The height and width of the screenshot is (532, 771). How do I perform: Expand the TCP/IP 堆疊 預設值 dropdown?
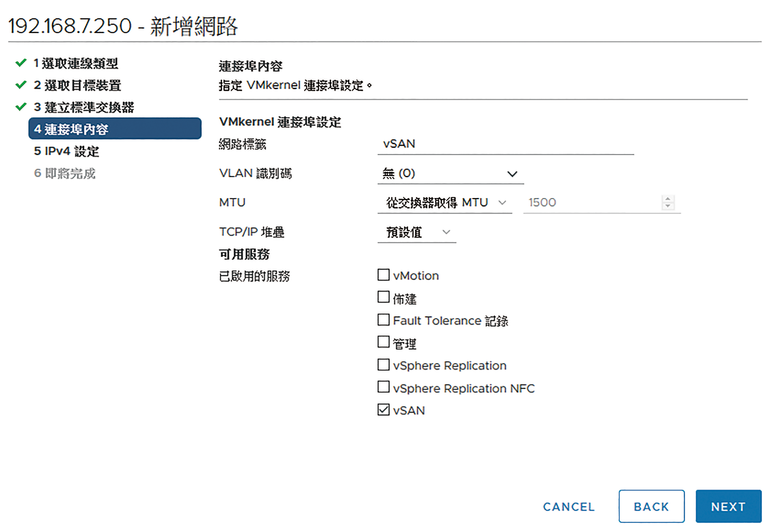[x=417, y=232]
